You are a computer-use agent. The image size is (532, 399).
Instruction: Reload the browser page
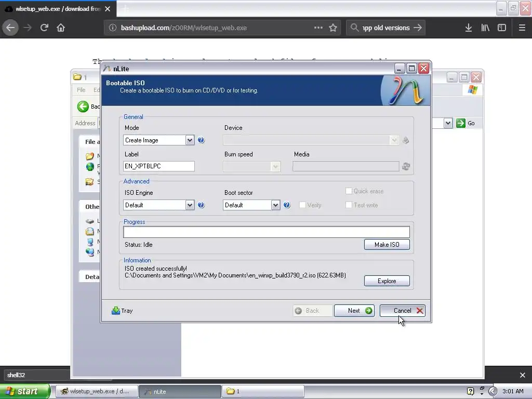[44, 28]
